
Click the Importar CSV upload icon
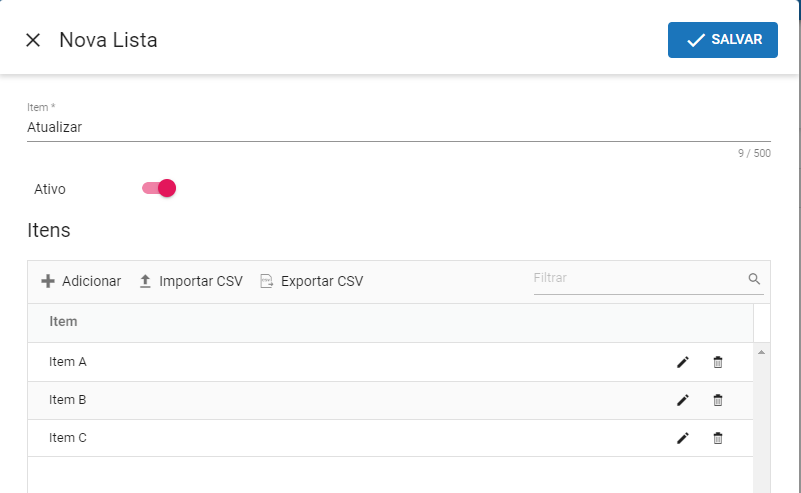click(145, 281)
